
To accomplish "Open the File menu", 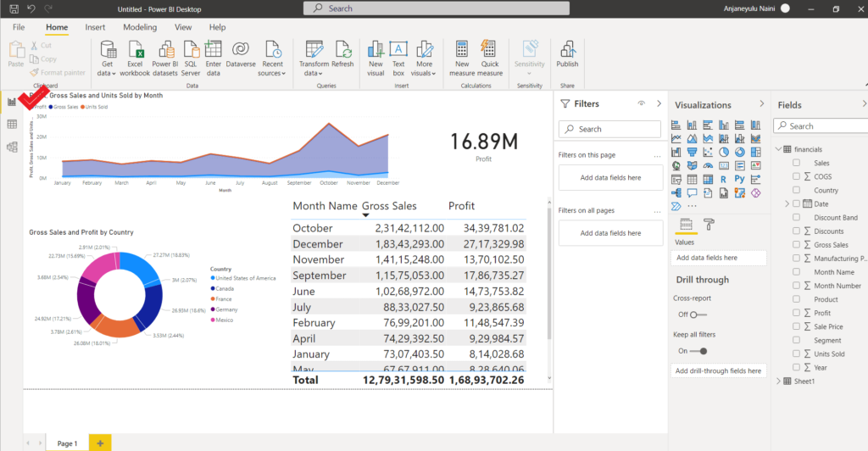I will [19, 27].
